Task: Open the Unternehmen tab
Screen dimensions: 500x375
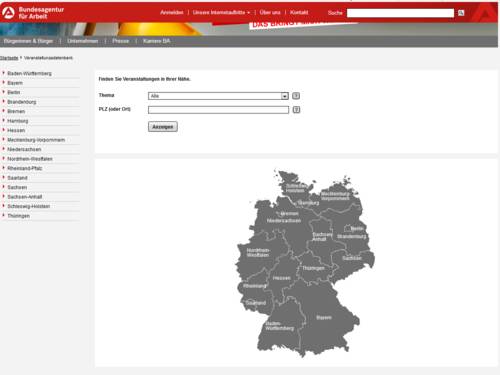Action: (83, 41)
